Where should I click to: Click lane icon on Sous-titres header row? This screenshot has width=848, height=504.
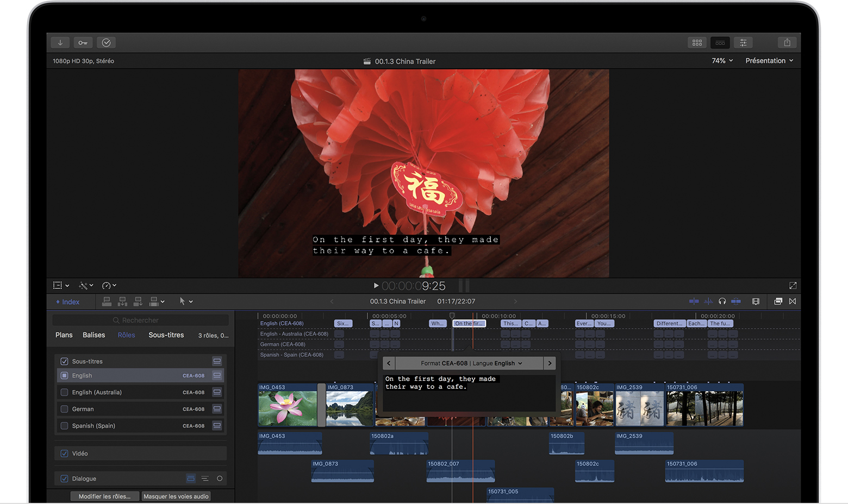coord(217,361)
